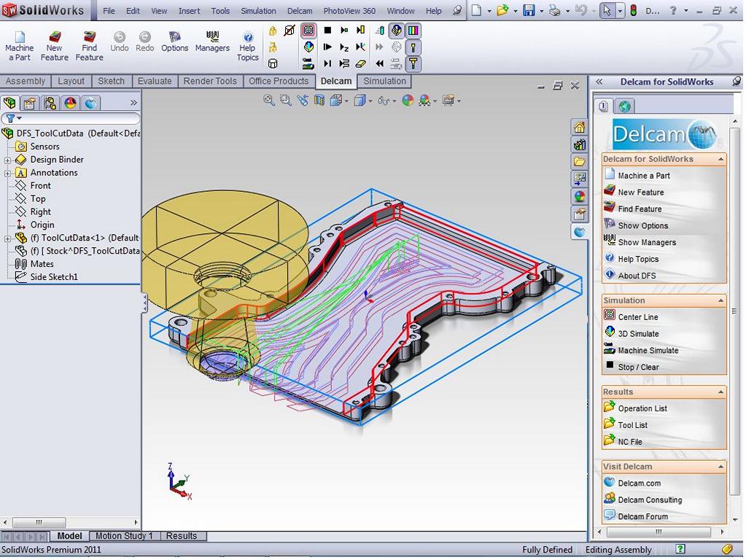
Task: Open the Managers toolbar button
Action: (212, 42)
